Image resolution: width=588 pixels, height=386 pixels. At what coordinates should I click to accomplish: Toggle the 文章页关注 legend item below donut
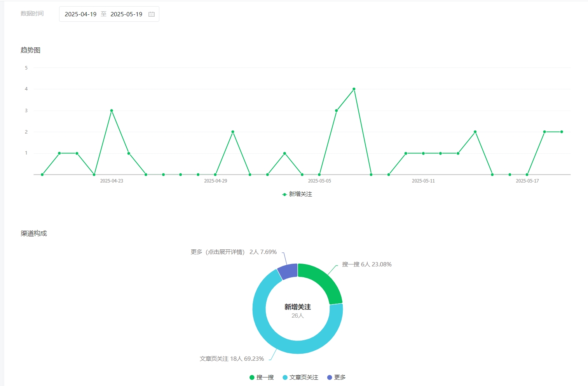pyautogui.click(x=300, y=377)
